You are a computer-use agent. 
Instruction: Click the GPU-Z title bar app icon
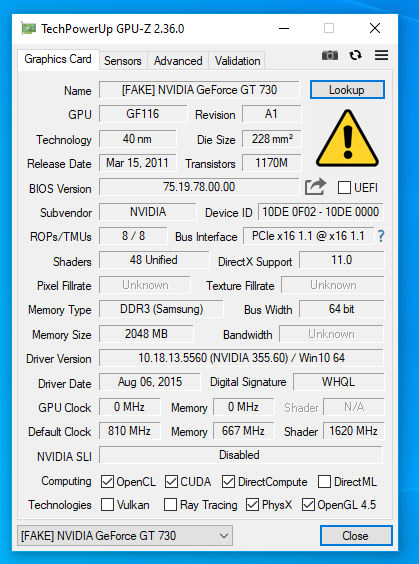coord(28,28)
